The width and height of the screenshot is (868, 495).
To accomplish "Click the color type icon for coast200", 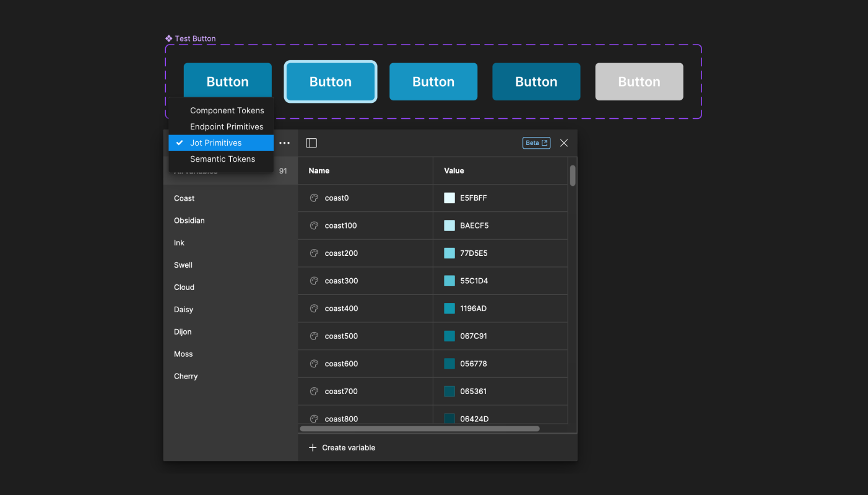I will pyautogui.click(x=314, y=253).
